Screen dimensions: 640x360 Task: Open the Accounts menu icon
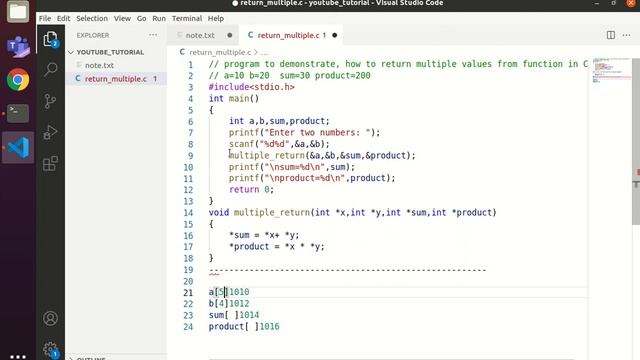tap(51, 318)
